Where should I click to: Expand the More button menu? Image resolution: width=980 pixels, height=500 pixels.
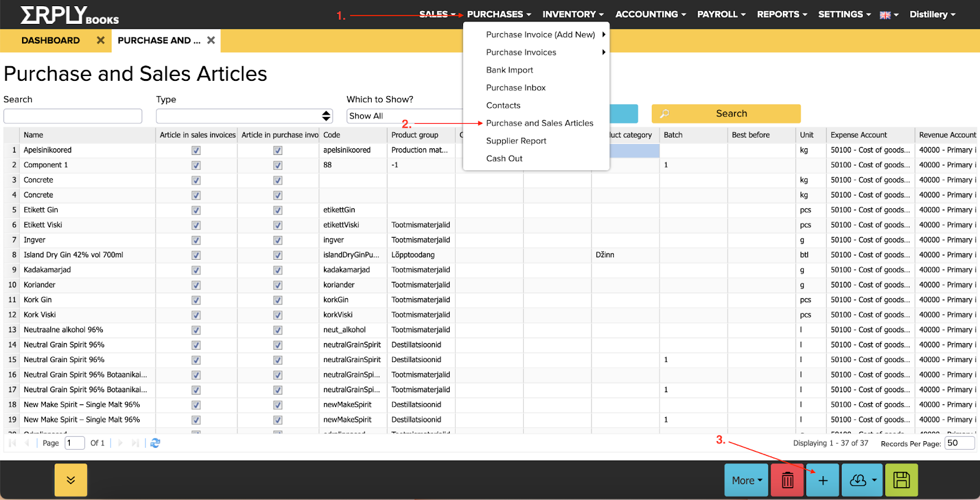[x=747, y=480]
